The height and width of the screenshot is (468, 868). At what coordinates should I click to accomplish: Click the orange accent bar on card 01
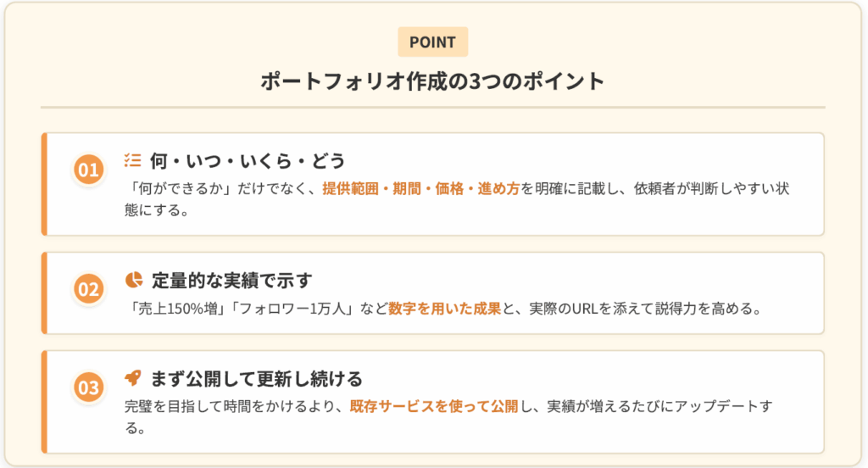tap(43, 183)
